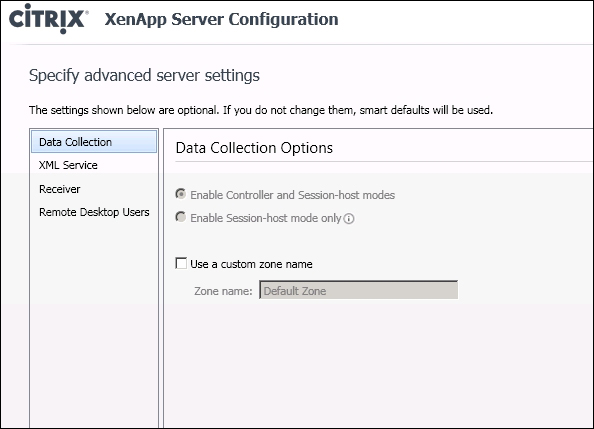Go to Remote Desktop Users settings
This screenshot has width=594, height=429.
tap(94, 212)
